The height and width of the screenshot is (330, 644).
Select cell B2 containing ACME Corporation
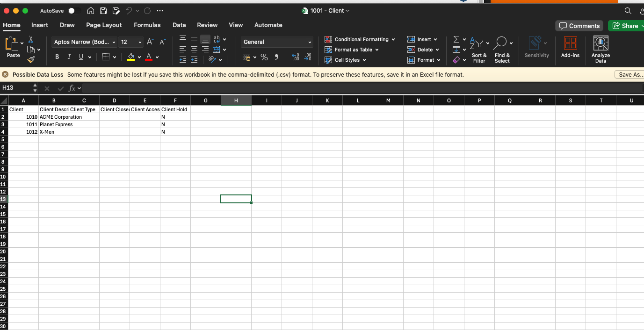(x=54, y=117)
